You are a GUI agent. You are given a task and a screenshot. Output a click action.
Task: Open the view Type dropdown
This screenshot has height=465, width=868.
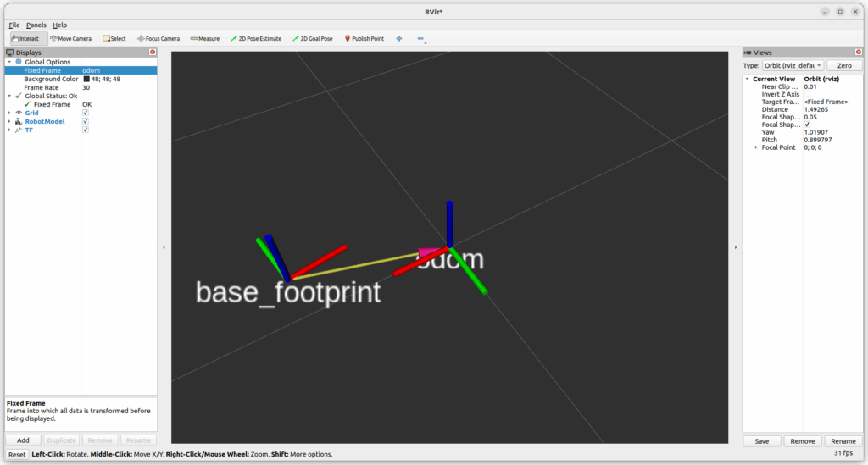point(793,65)
